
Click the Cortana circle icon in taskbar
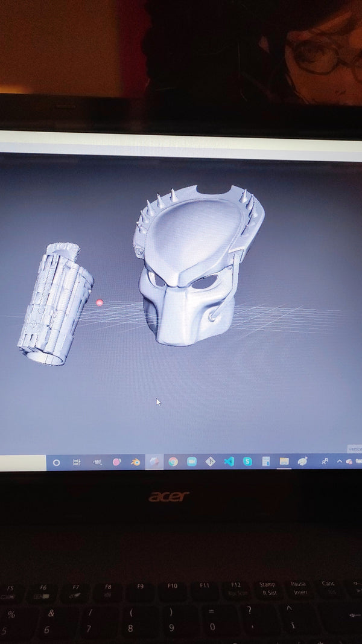click(x=57, y=462)
